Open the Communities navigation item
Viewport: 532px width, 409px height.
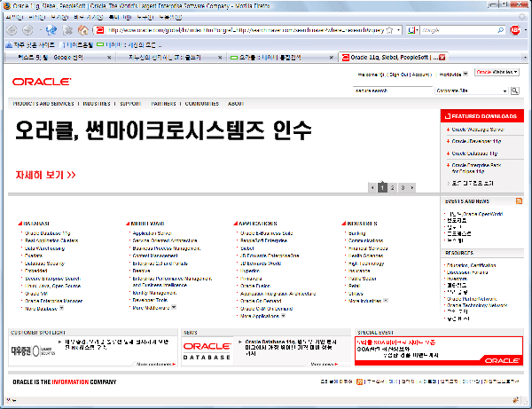202,104
